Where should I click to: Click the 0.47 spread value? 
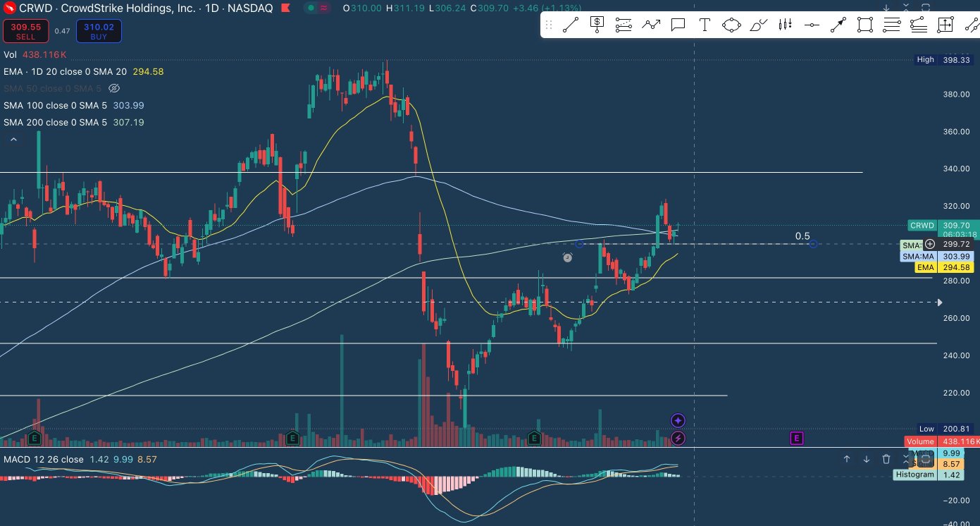pyautogui.click(x=62, y=32)
